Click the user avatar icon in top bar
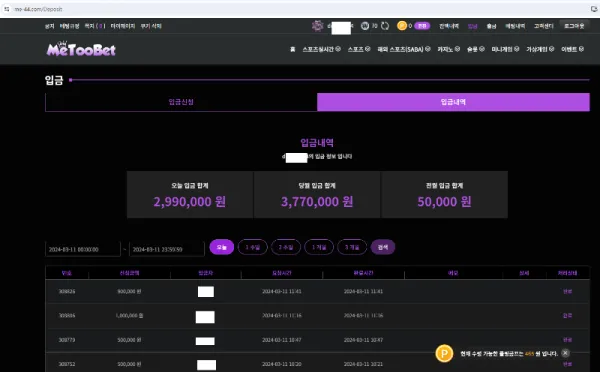This screenshot has height=372, width=600. (317, 26)
